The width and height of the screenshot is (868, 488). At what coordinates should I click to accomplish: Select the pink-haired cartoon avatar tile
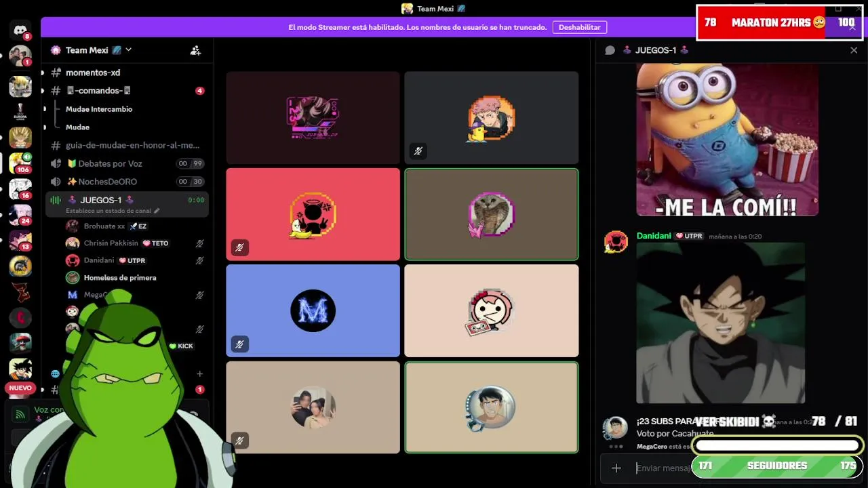pyautogui.click(x=492, y=310)
